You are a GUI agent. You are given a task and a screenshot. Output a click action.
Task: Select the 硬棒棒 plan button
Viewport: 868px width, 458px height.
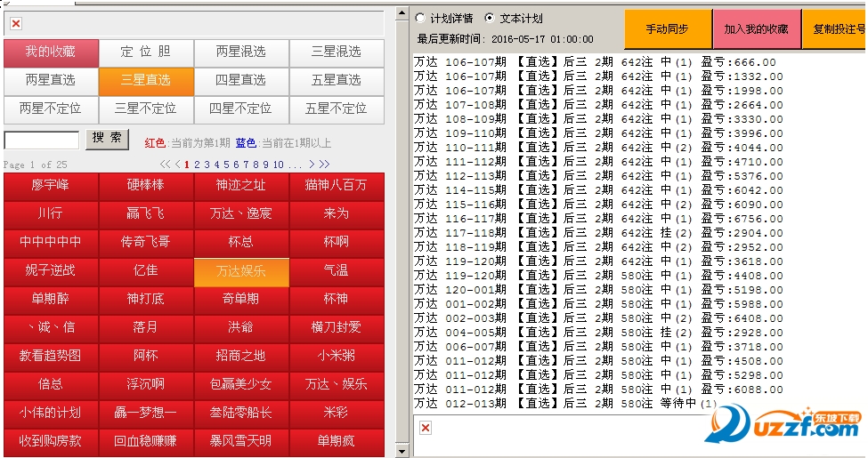coord(146,185)
